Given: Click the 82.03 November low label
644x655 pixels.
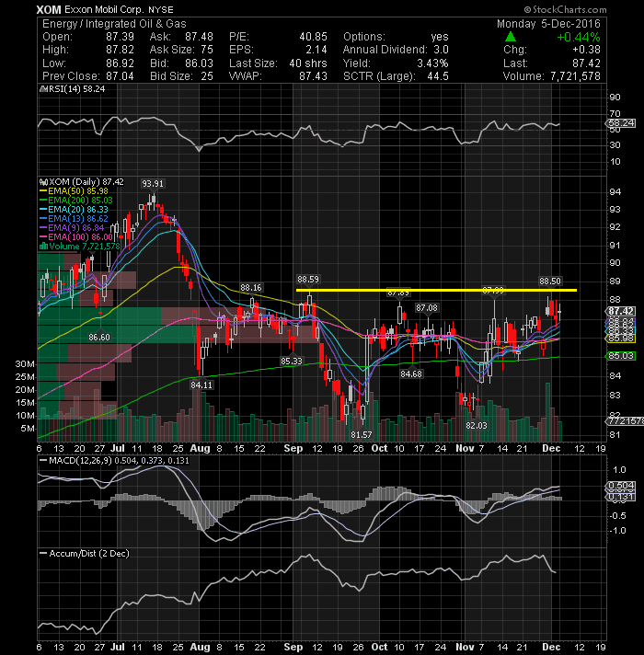Looking at the screenshot, I should 477,425.
